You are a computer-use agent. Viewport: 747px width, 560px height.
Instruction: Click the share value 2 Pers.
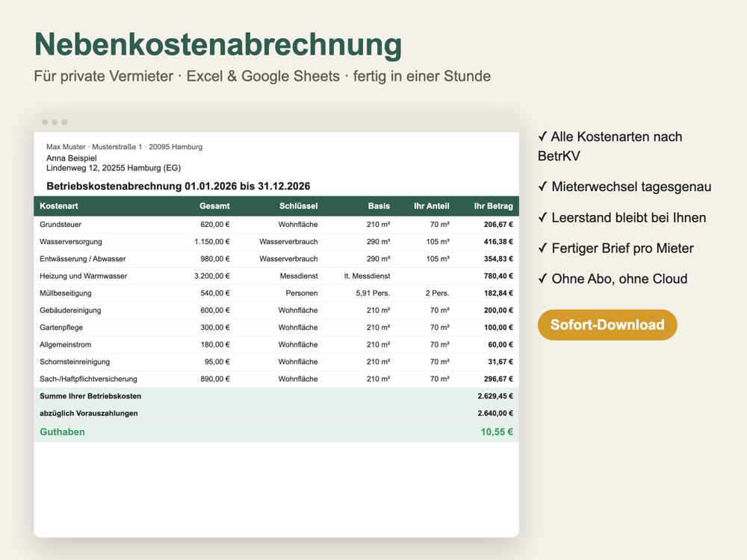click(437, 293)
